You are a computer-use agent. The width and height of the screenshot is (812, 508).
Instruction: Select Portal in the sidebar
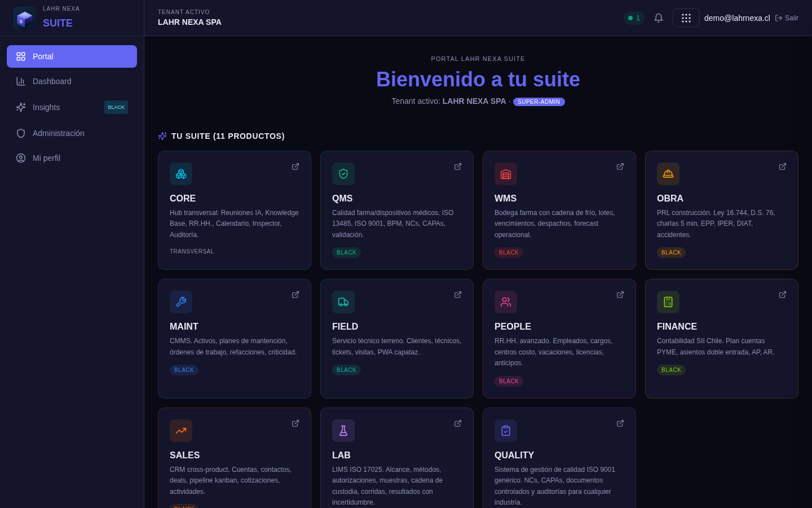coord(72,56)
